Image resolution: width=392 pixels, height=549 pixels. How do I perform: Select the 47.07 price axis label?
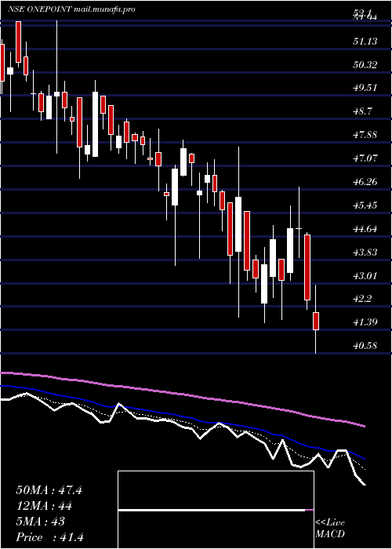365,158
